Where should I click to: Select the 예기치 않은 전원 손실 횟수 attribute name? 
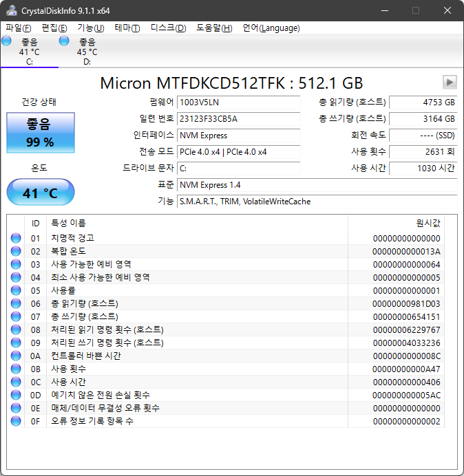pyautogui.click(x=101, y=395)
